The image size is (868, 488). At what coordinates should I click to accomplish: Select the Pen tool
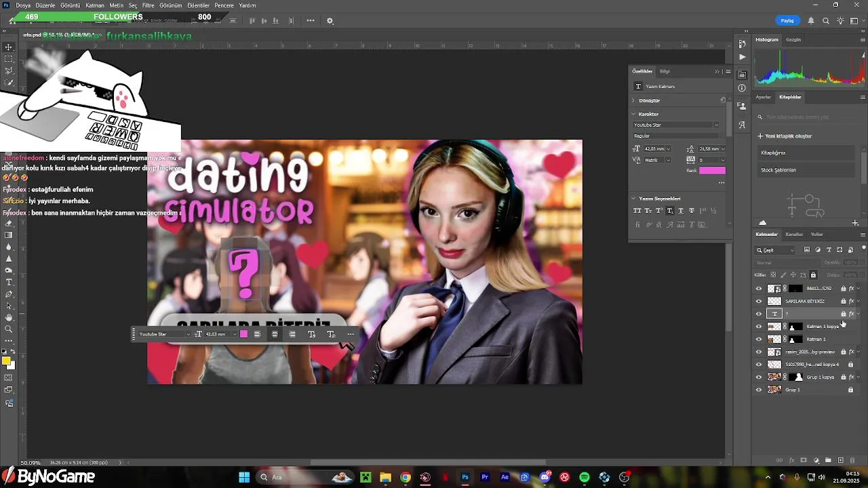9,294
